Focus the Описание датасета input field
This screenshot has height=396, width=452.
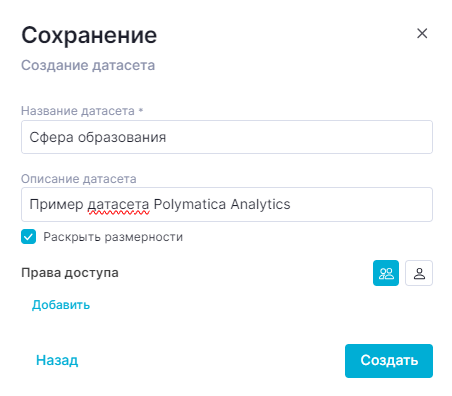[227, 204]
